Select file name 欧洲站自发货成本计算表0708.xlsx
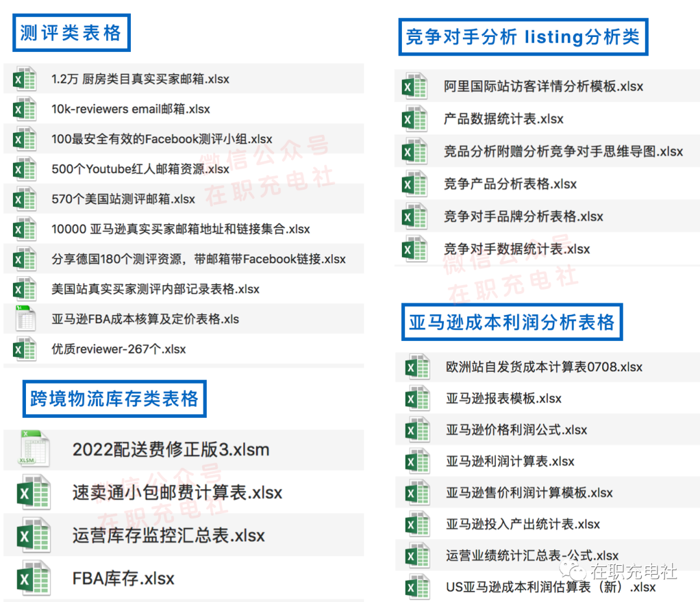700x602 pixels. [x=544, y=367]
